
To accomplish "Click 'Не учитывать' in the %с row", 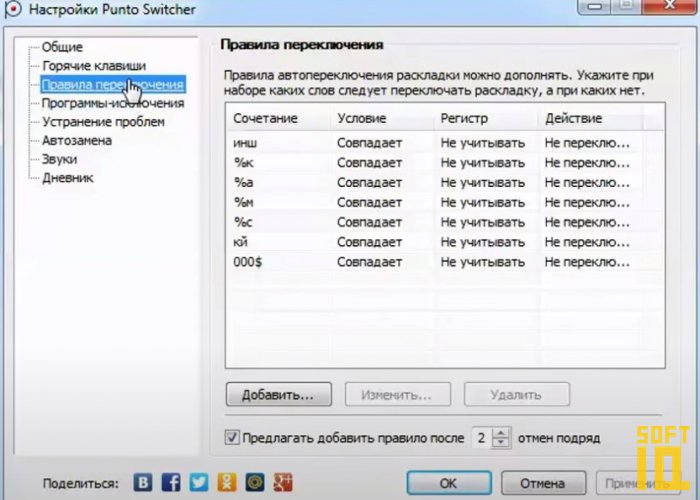I will 483,222.
